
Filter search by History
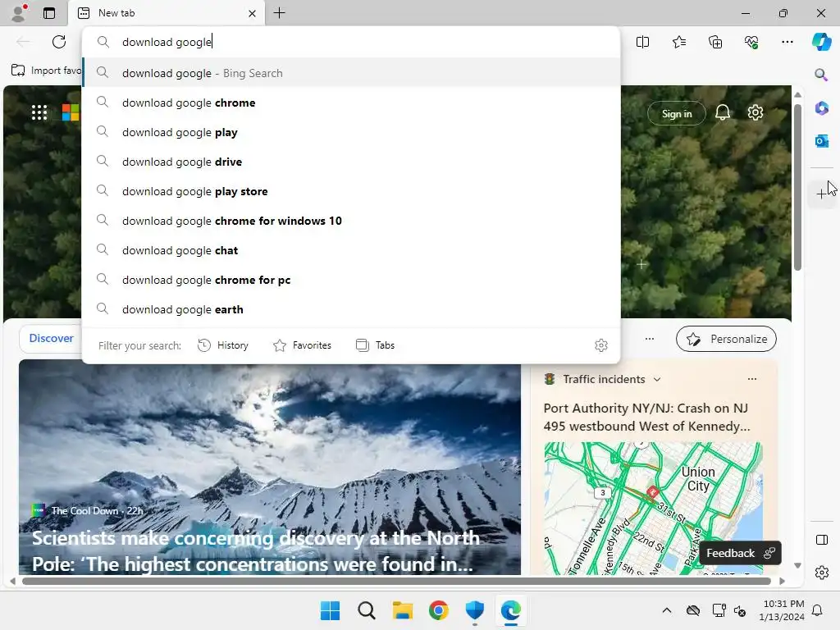coord(223,345)
